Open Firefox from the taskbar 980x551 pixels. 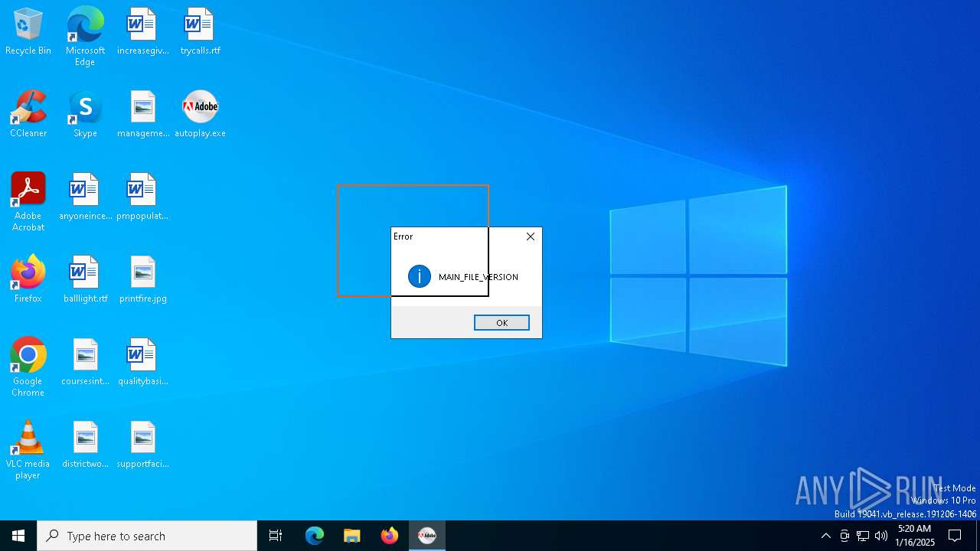click(390, 536)
